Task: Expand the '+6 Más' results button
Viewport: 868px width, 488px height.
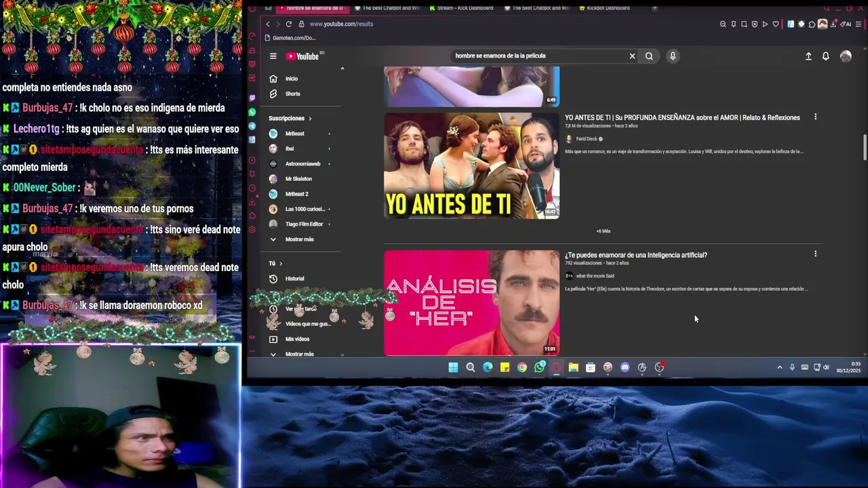Action: point(603,231)
